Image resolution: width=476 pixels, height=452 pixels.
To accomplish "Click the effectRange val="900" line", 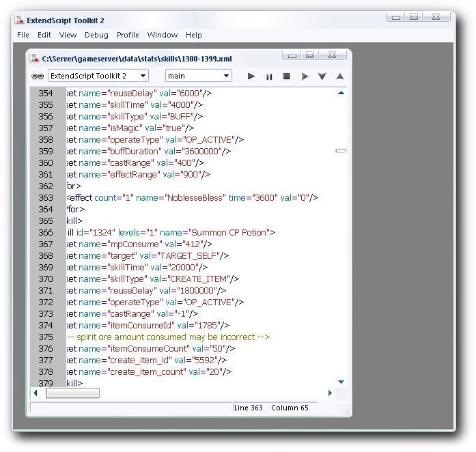I will pyautogui.click(x=138, y=175).
